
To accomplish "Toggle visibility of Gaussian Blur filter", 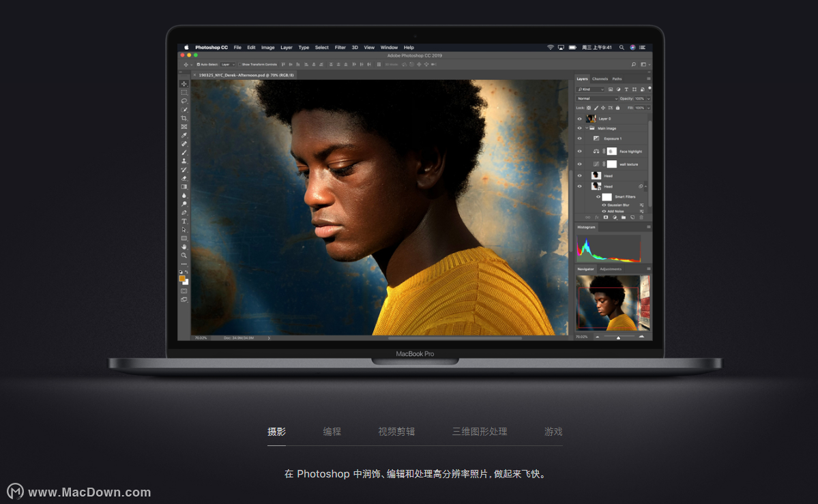I will [x=604, y=205].
